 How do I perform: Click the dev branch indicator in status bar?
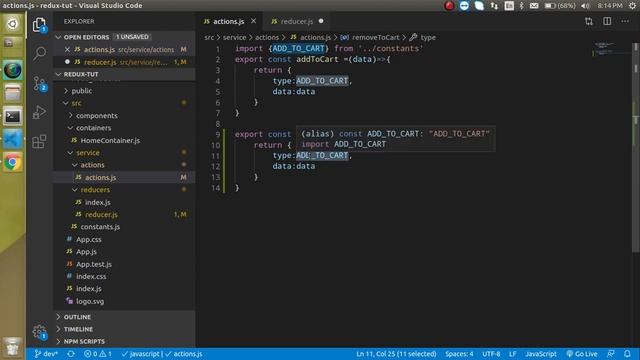coord(46,354)
